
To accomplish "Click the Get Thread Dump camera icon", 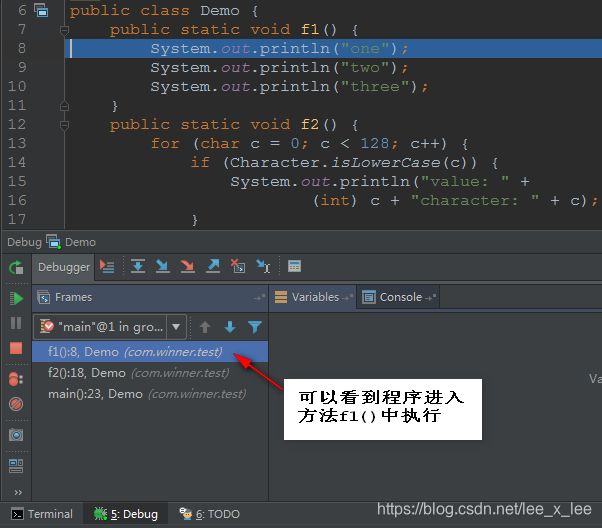I will [x=16, y=435].
